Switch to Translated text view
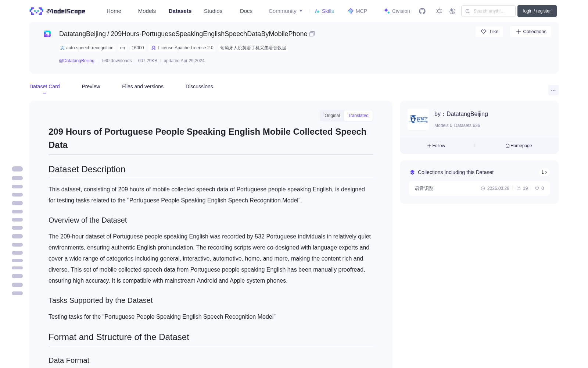Screen dimensions: 588x368 click(358, 116)
